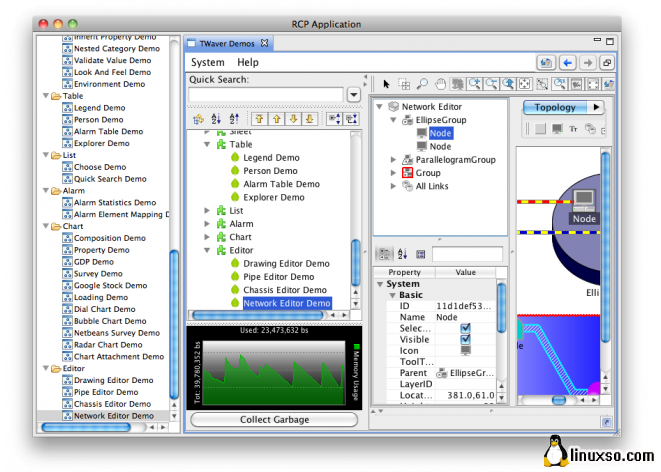Click the Topology button
The width and height of the screenshot is (661, 472).
tap(555, 107)
